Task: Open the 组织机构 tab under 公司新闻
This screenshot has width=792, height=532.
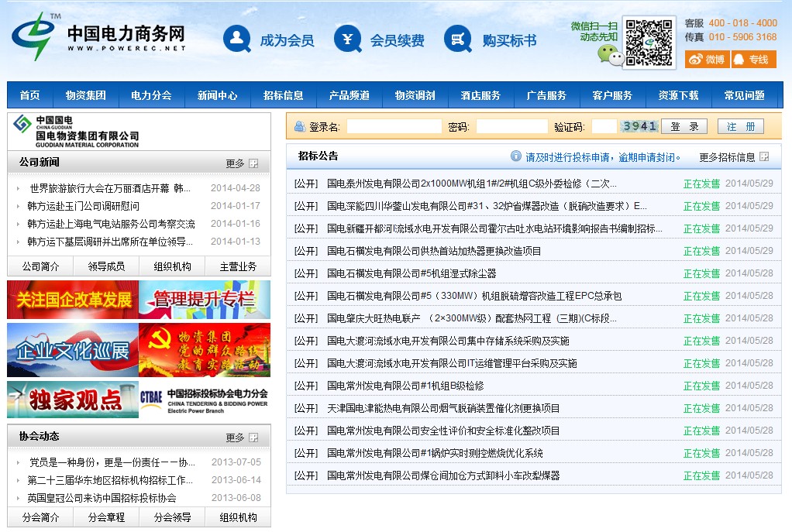Action: tap(172, 266)
